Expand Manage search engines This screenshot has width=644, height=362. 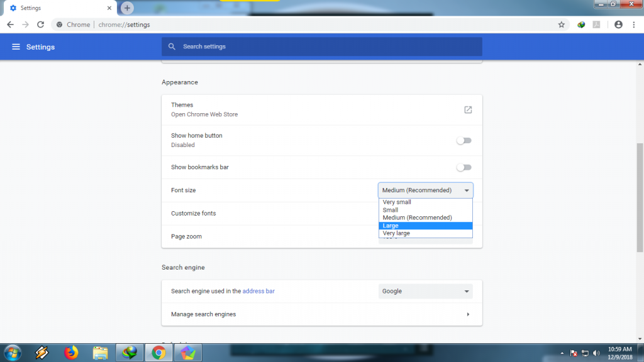coord(468,314)
